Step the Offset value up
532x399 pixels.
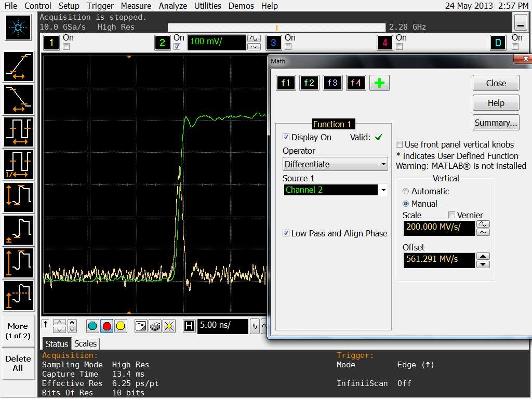coord(483,257)
